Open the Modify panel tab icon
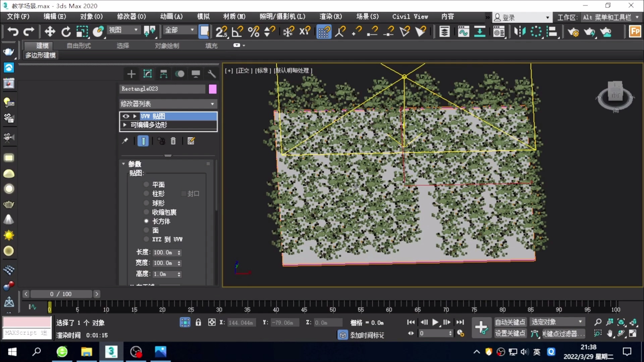Viewport: 644px width, 362px height. click(x=148, y=74)
